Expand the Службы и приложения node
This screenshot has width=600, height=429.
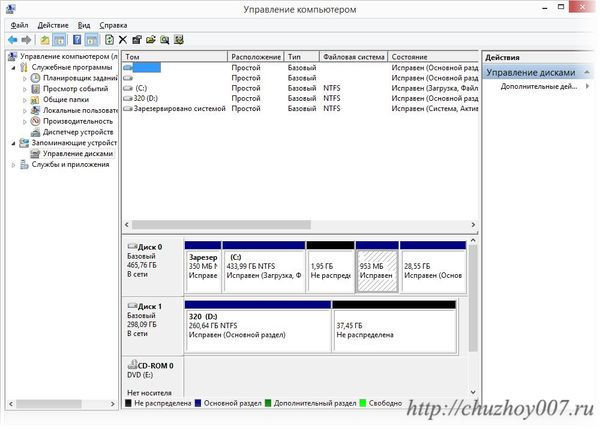(x=13, y=165)
